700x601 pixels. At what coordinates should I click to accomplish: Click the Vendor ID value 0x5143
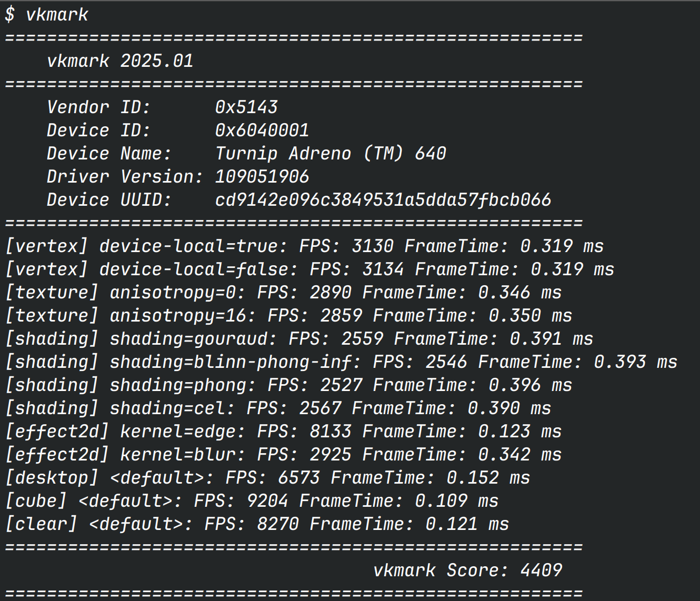coord(246,107)
